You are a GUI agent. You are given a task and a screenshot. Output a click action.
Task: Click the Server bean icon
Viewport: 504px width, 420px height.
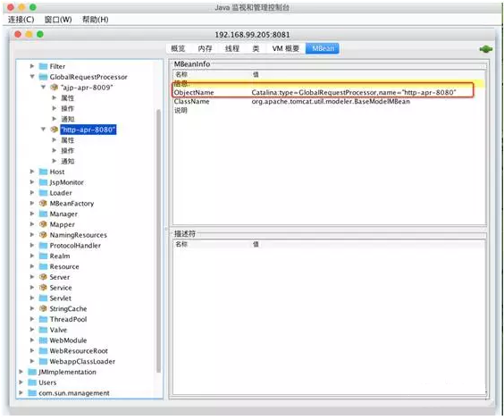point(43,277)
